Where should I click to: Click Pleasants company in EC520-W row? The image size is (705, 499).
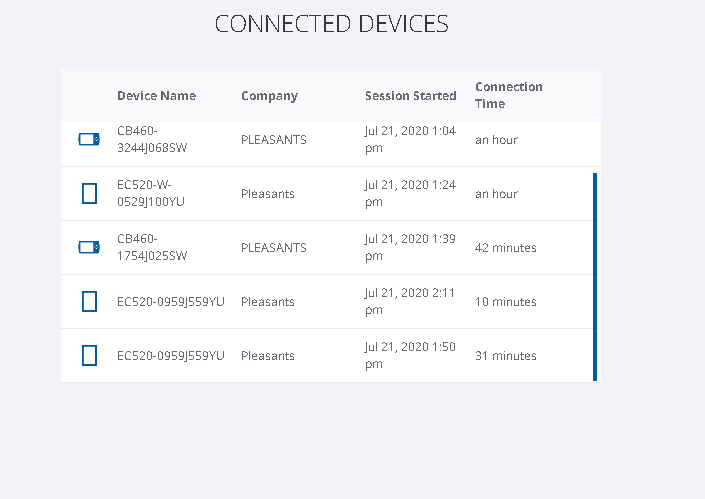[268, 193]
